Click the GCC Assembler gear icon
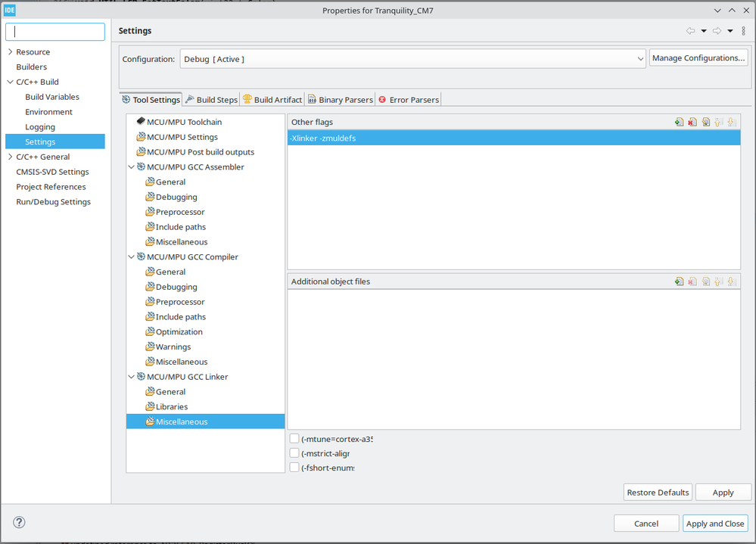 [x=141, y=166]
